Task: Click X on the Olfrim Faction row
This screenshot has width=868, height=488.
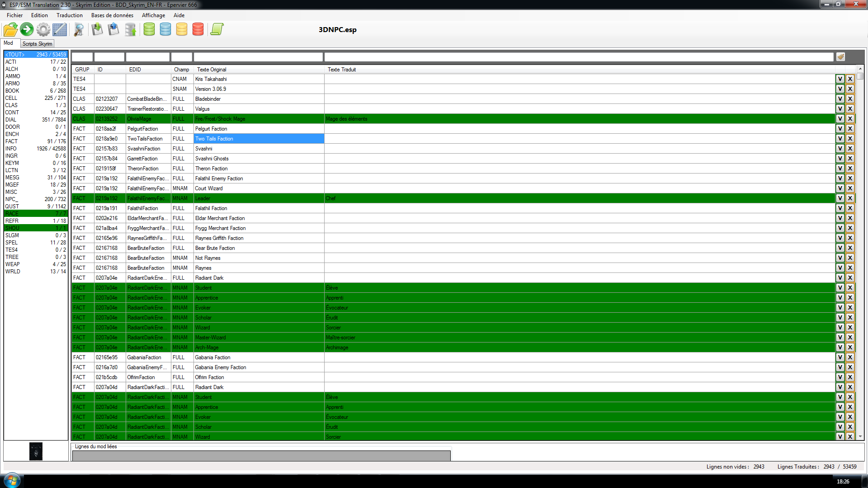Action: click(850, 377)
